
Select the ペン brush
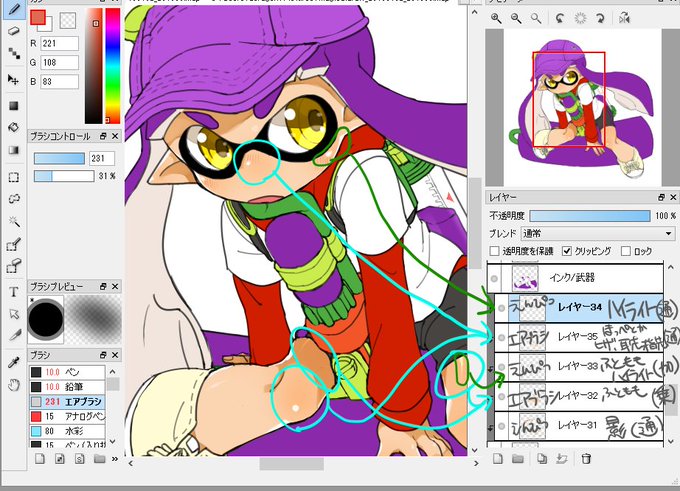pos(67,372)
